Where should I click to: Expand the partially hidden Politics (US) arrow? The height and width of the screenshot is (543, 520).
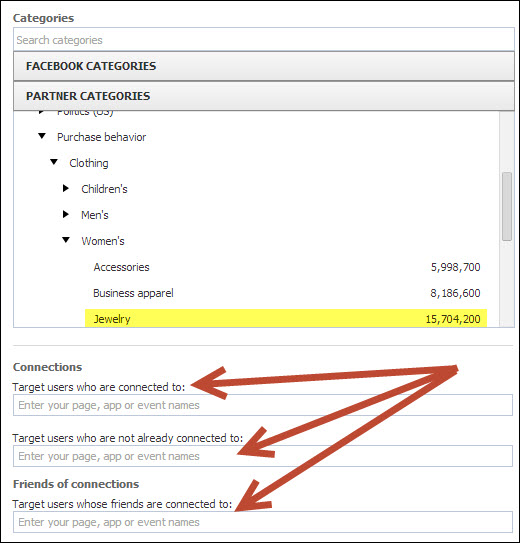(x=41, y=112)
